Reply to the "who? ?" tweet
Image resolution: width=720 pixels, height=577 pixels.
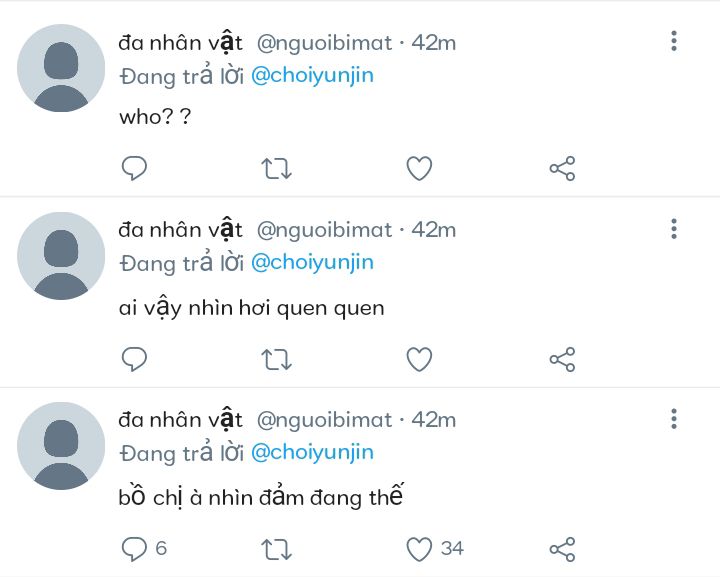tap(134, 169)
